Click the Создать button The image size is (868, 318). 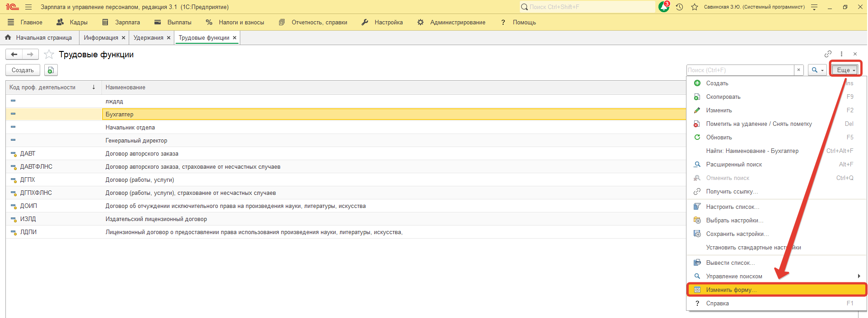point(23,70)
